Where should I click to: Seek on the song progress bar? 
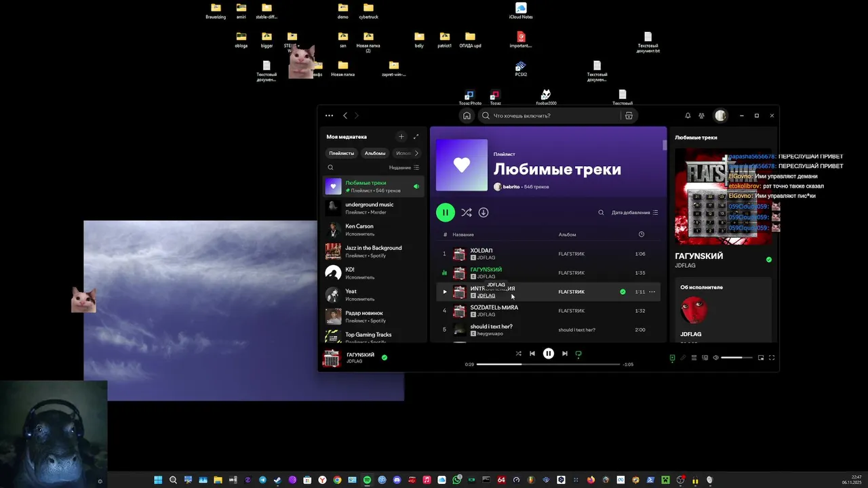coord(548,365)
